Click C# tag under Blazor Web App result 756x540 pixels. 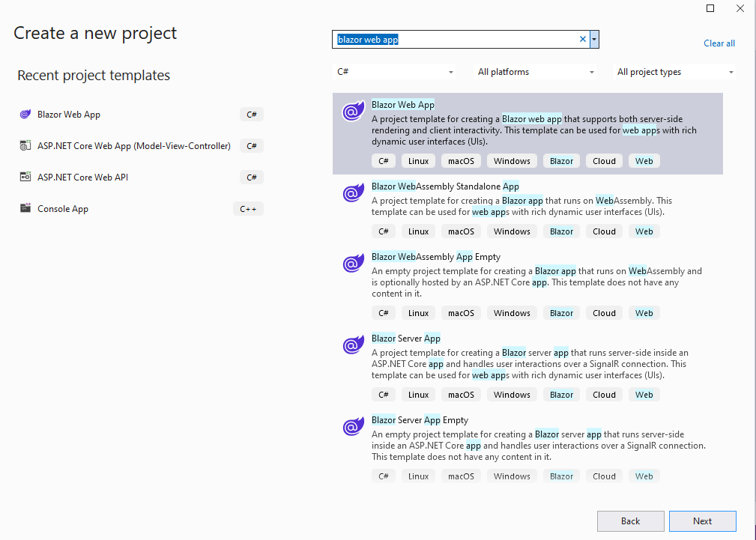click(384, 161)
